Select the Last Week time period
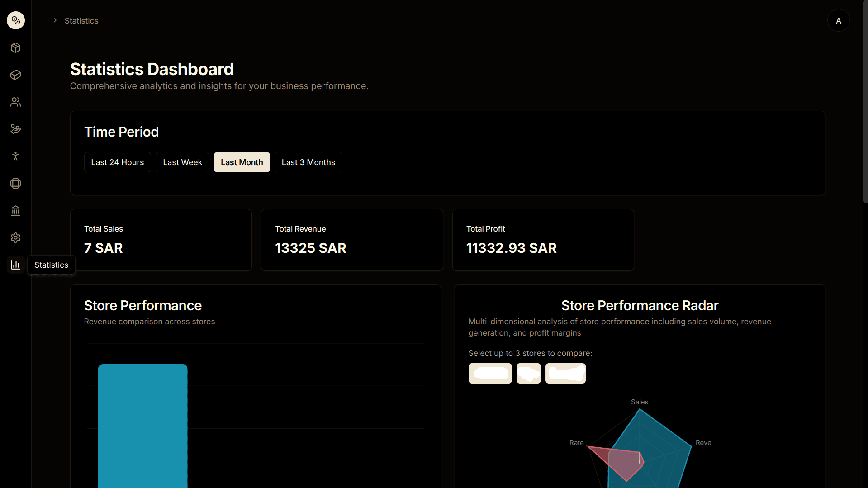 click(x=182, y=162)
